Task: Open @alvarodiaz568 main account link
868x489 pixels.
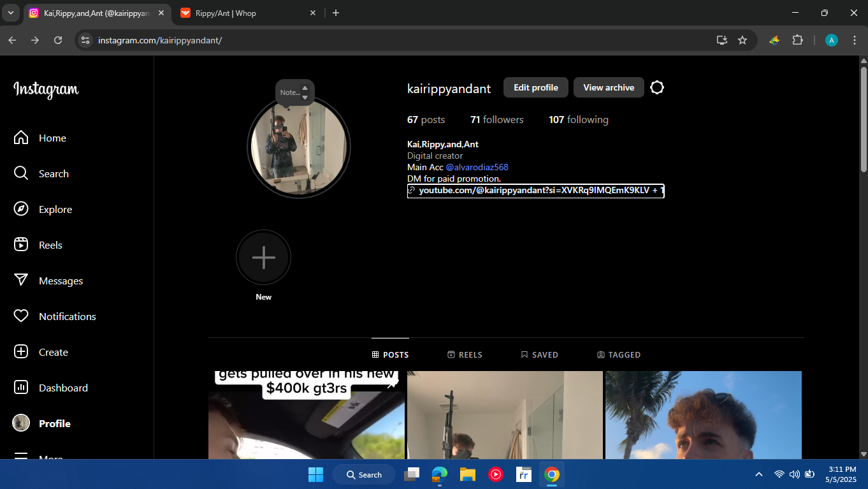Action: click(x=477, y=168)
